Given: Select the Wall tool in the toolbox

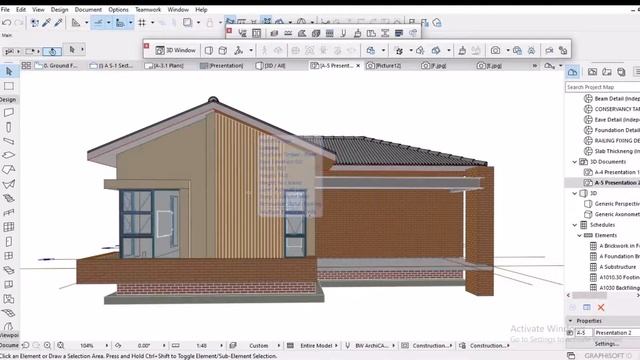Looking at the screenshot, I should [x=9, y=113].
